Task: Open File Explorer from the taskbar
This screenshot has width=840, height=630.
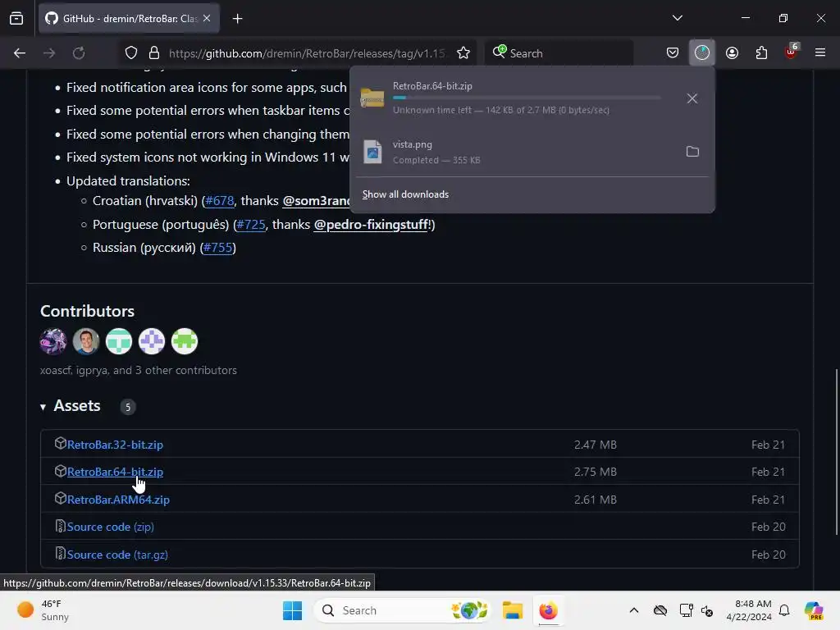Action: 512,610
